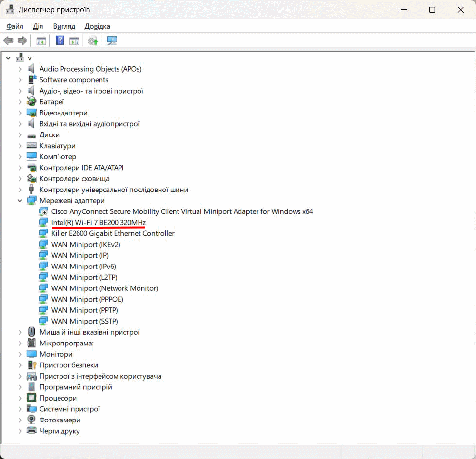Click Scan for hardware changes monitor icon
Image resolution: width=476 pixels, height=459 pixels.
coord(112,40)
